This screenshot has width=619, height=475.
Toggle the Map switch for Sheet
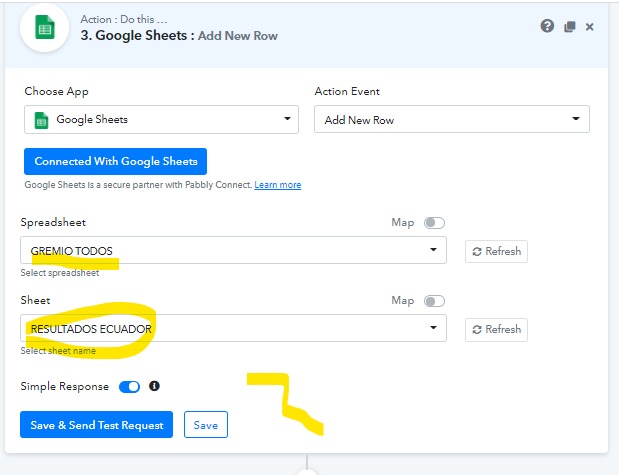pos(434,301)
